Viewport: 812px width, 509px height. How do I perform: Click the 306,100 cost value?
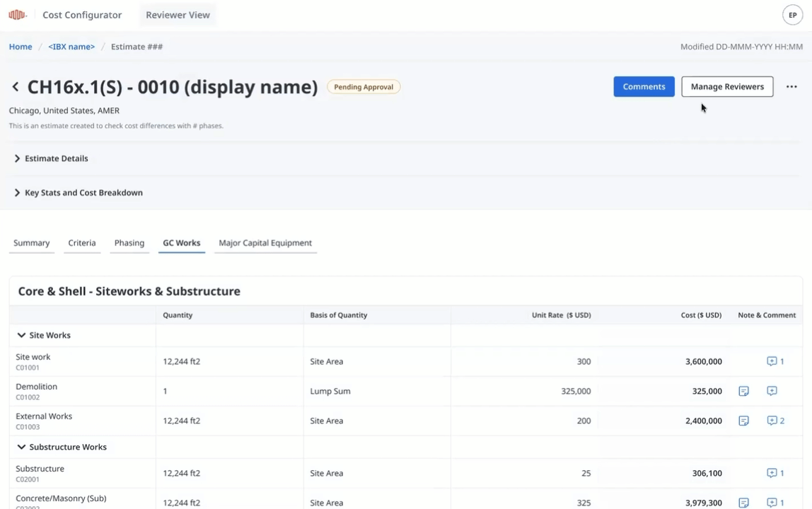707,473
